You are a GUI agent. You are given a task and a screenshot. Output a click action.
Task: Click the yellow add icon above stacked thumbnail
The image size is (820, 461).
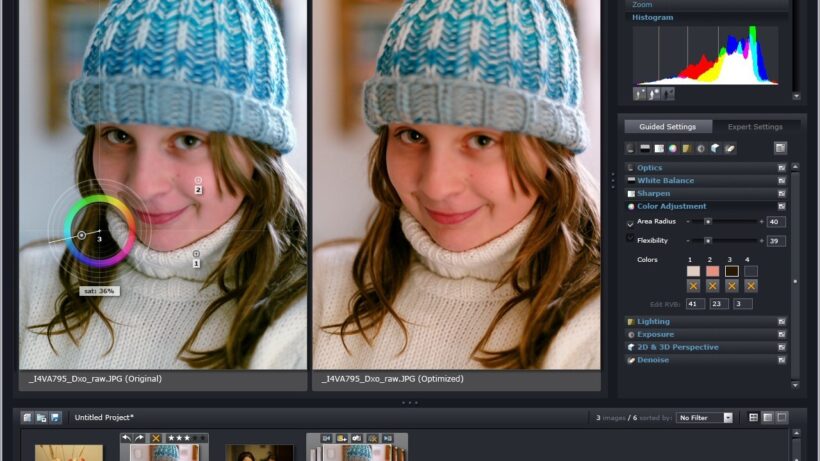tap(341, 438)
